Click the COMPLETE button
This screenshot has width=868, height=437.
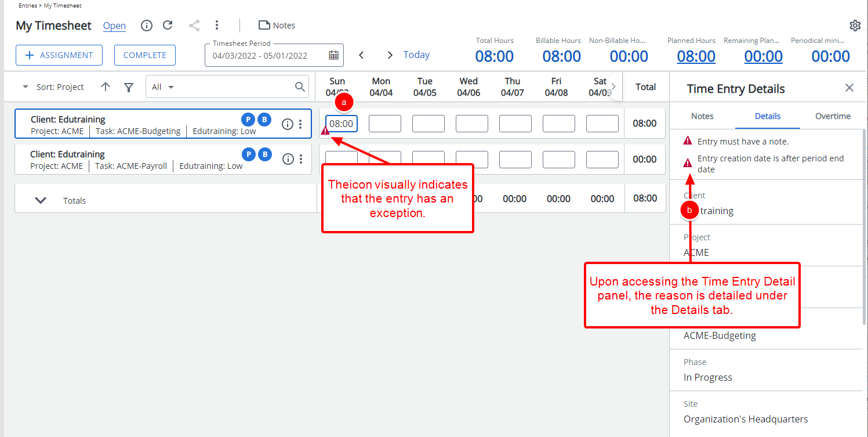[145, 55]
